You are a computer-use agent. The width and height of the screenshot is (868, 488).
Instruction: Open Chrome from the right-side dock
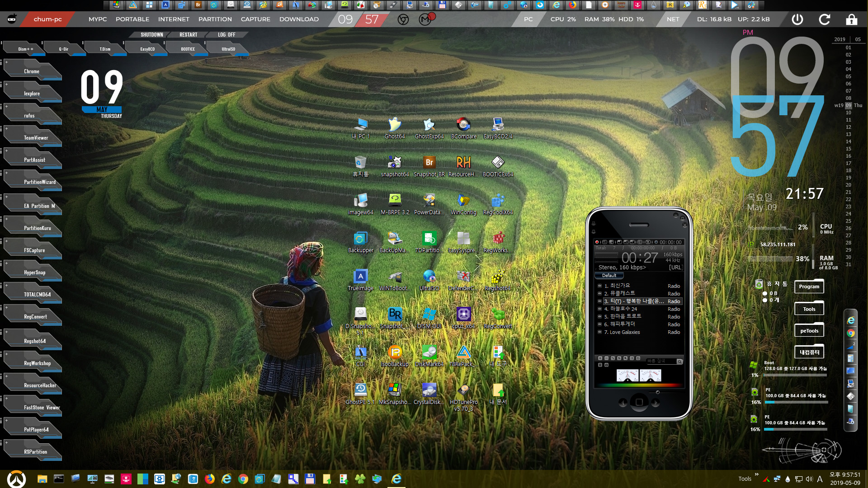851,333
